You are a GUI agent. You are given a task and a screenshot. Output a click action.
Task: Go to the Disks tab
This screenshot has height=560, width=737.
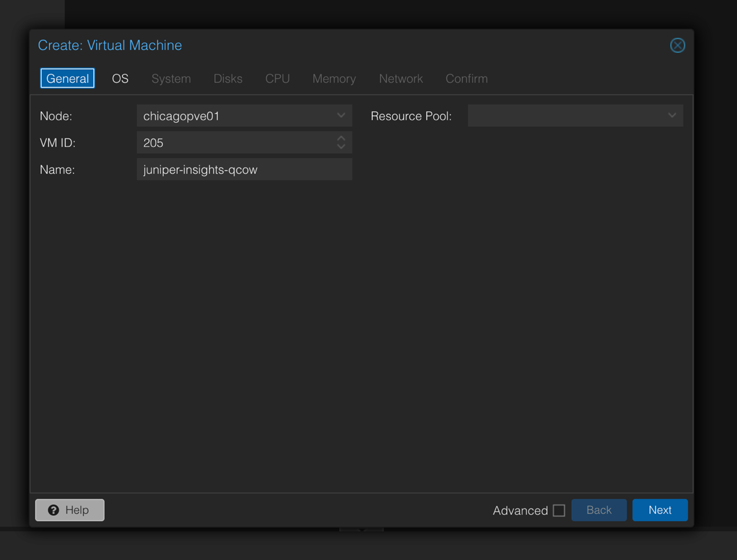coord(228,78)
